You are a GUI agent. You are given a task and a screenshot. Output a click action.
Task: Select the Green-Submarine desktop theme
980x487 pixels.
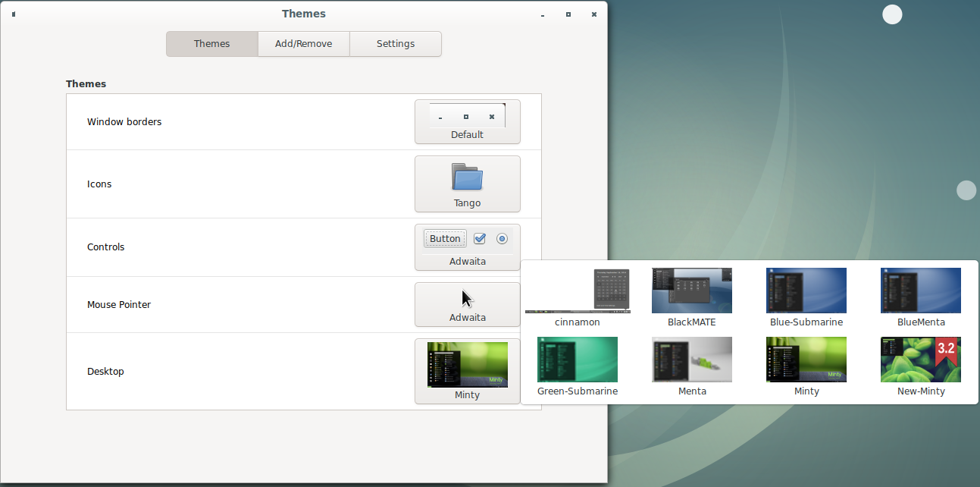click(x=578, y=366)
